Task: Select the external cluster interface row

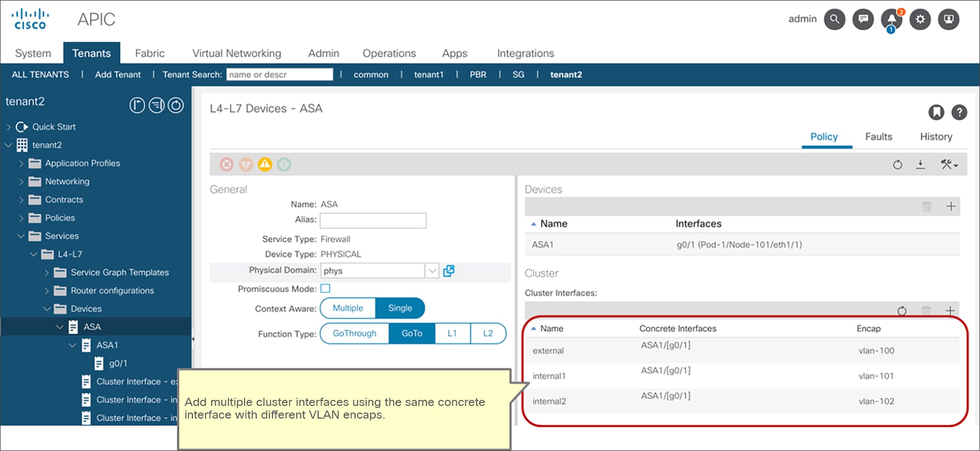Action: click(x=742, y=350)
